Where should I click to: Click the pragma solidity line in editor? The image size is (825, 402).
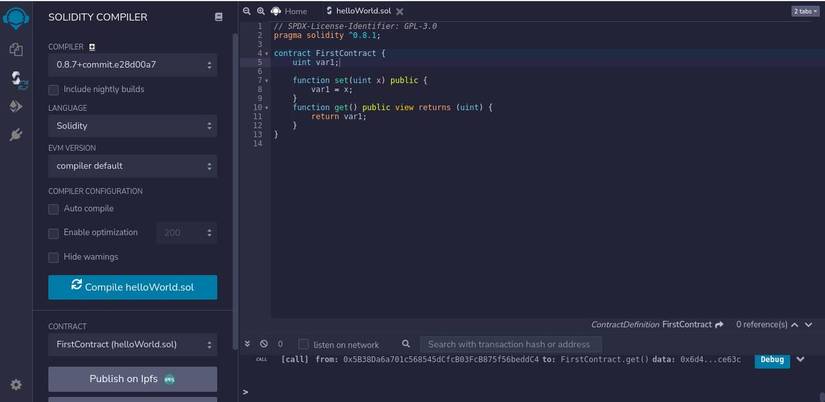click(x=327, y=35)
